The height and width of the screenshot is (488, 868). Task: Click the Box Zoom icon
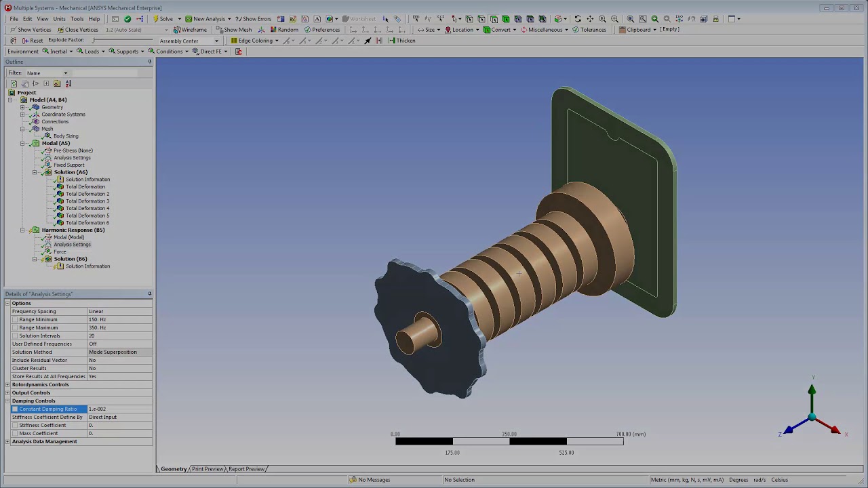point(614,19)
